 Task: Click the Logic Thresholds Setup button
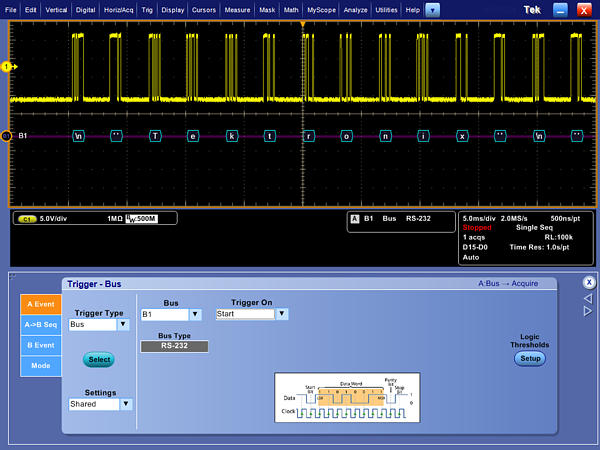[529, 358]
